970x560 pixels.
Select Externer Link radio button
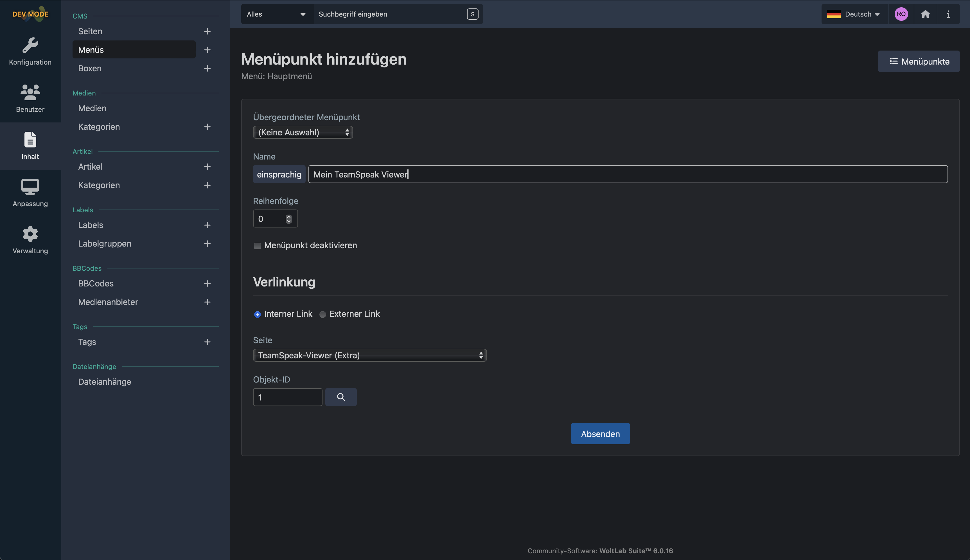point(322,314)
